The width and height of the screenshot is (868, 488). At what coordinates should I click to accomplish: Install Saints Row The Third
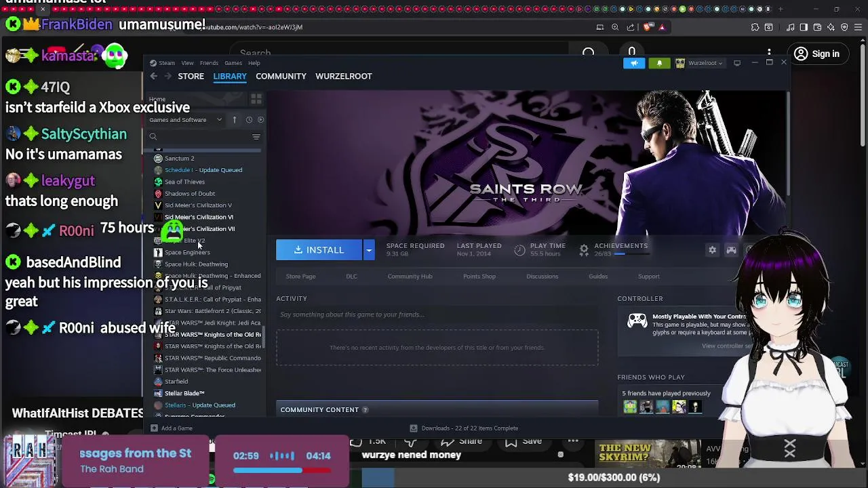(x=319, y=250)
